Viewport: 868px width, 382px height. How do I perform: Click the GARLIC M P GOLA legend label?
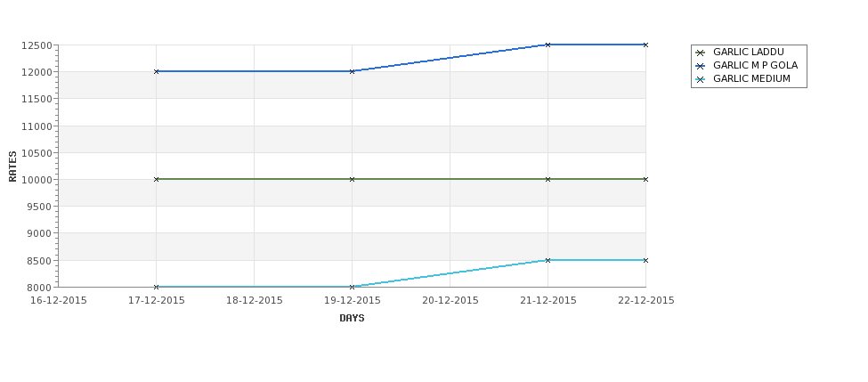[x=755, y=65]
